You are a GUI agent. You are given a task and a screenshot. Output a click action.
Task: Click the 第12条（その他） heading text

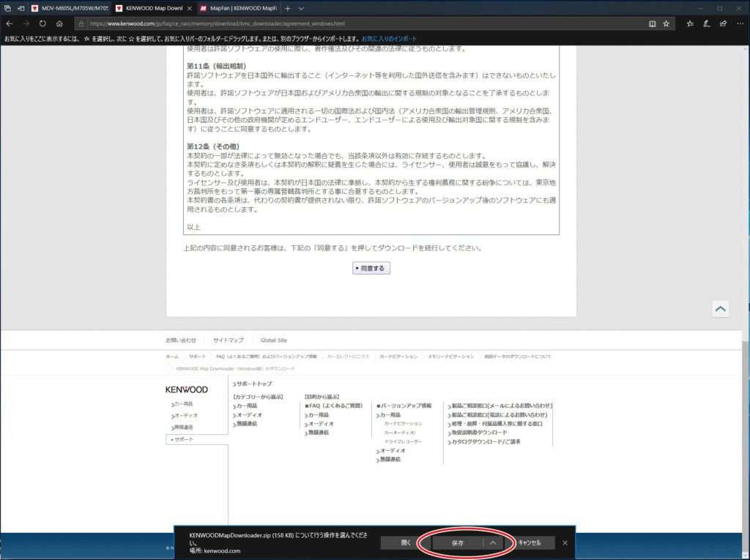point(213,146)
